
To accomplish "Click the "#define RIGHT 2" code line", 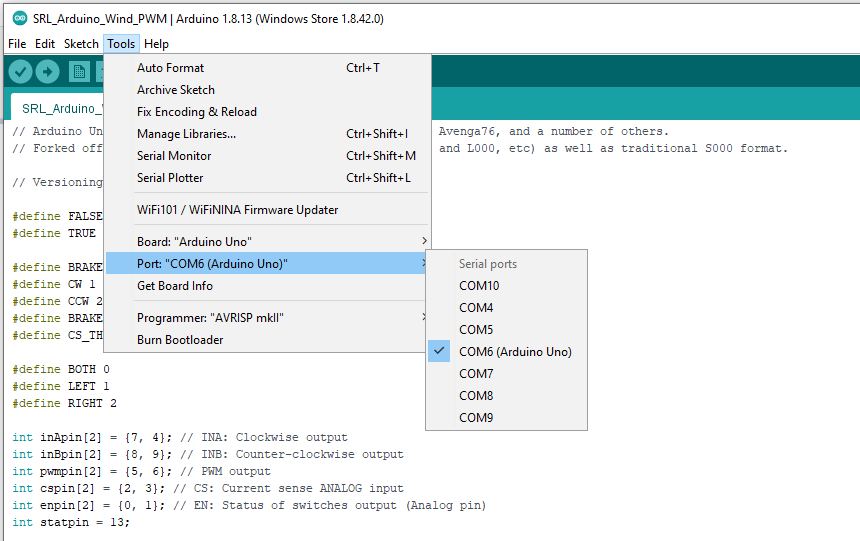I will click(x=64, y=403).
